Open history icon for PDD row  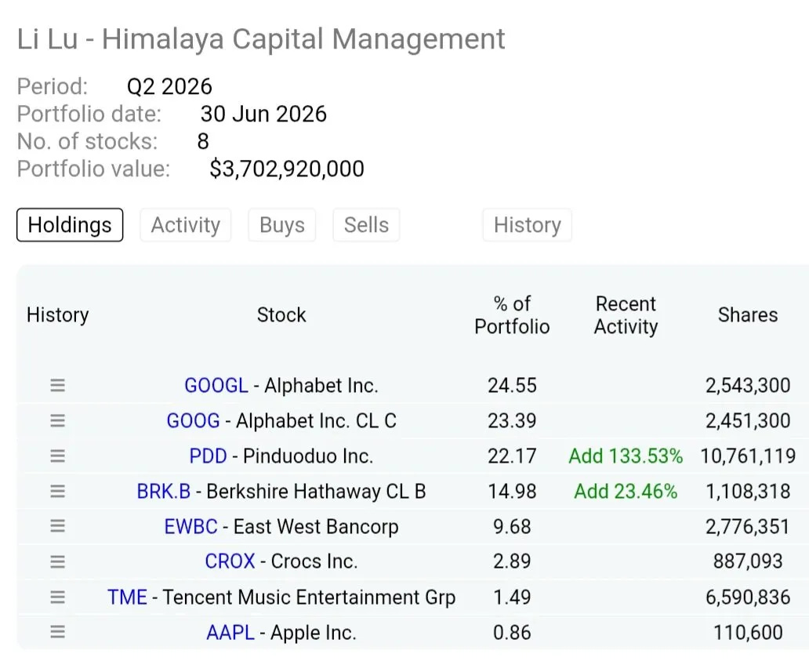[57, 456]
